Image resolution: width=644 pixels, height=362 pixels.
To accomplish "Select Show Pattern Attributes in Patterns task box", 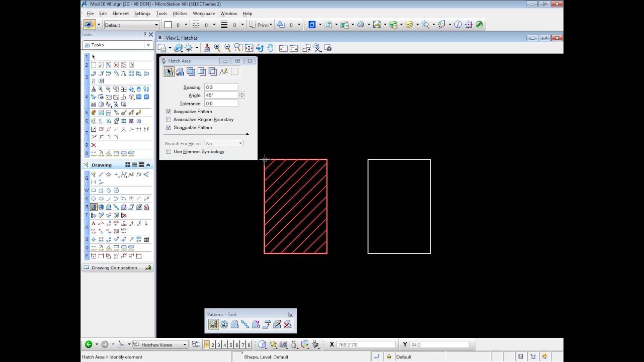I will 256,325.
